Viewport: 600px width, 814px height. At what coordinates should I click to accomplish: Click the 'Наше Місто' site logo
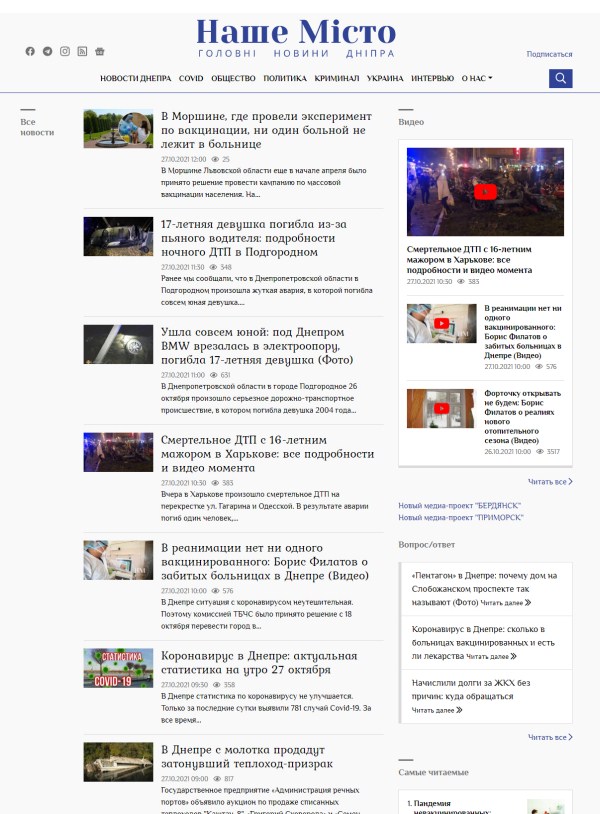pyautogui.click(x=296, y=37)
